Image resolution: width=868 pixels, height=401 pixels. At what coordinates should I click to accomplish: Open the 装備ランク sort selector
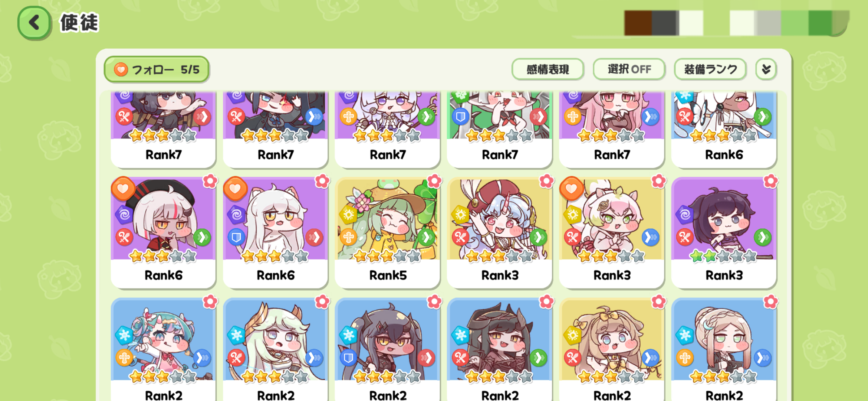coord(710,69)
